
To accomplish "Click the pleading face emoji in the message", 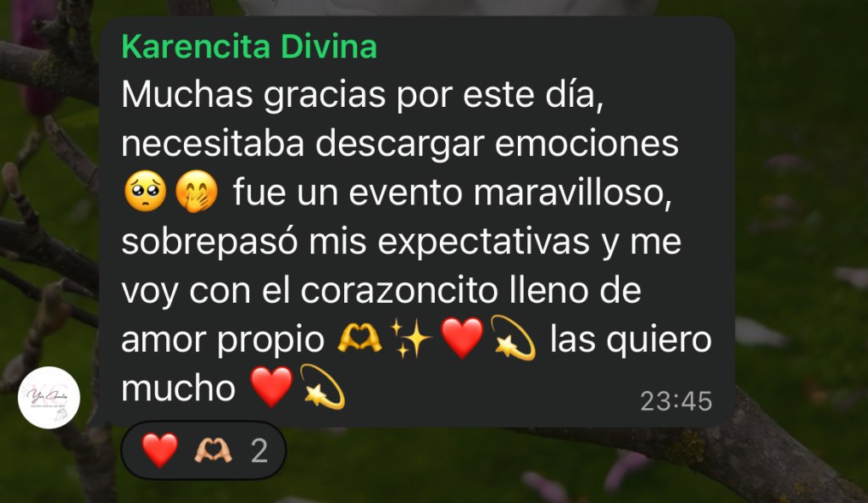I will point(145,192).
